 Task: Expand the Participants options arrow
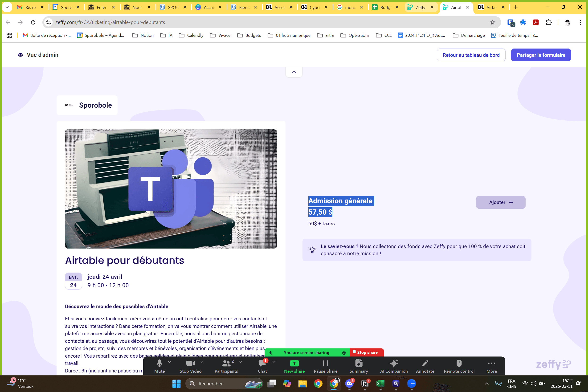241,362
